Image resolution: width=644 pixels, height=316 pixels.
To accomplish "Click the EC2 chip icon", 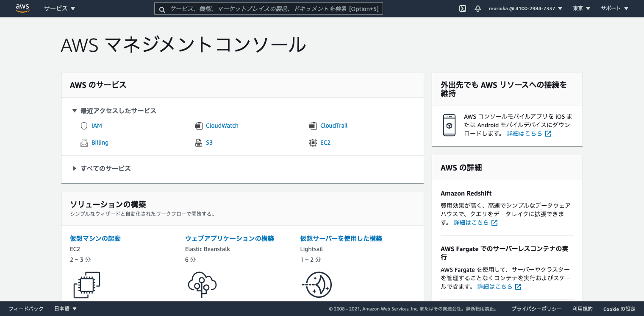I will (313, 143).
